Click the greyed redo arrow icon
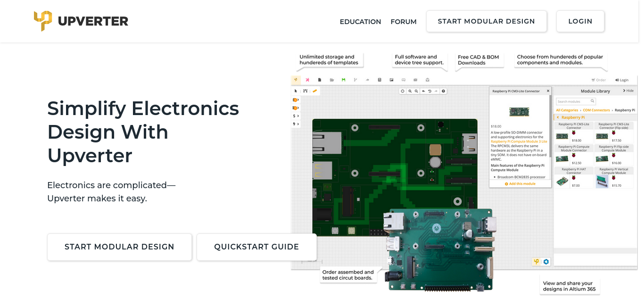 [436, 91]
